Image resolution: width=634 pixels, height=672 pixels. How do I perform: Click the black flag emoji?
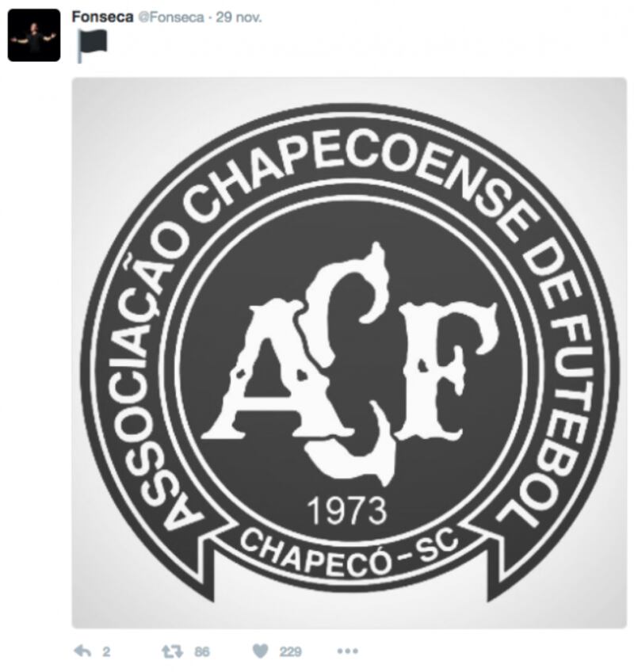[x=92, y=45]
